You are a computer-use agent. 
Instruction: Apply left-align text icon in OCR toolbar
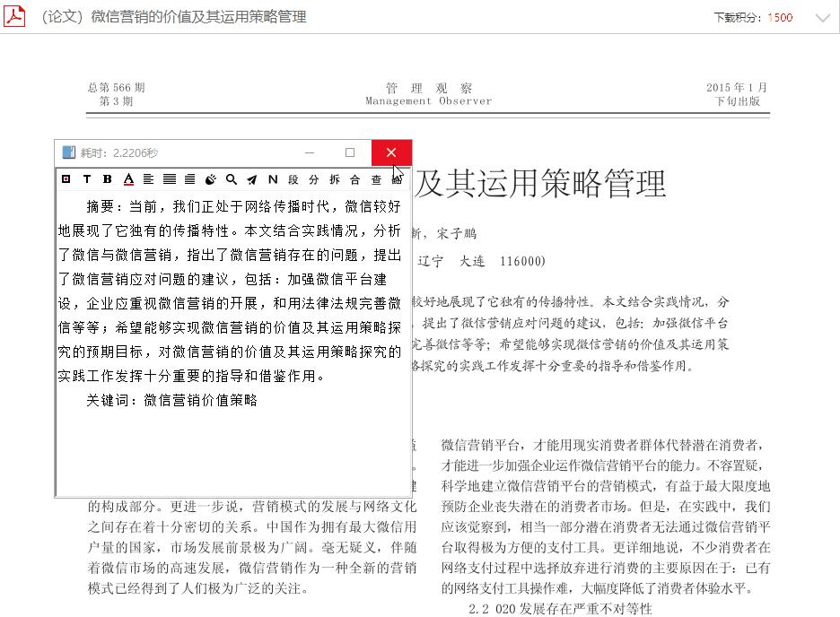click(148, 179)
